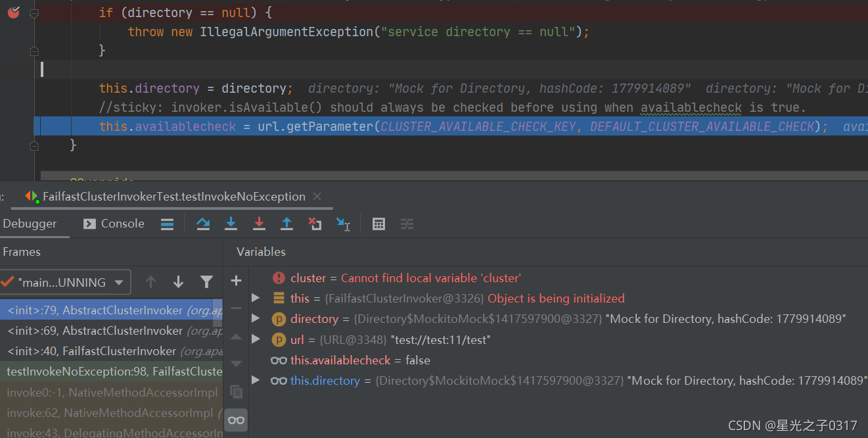Click Step Into blue arrow icon

pos(231,224)
